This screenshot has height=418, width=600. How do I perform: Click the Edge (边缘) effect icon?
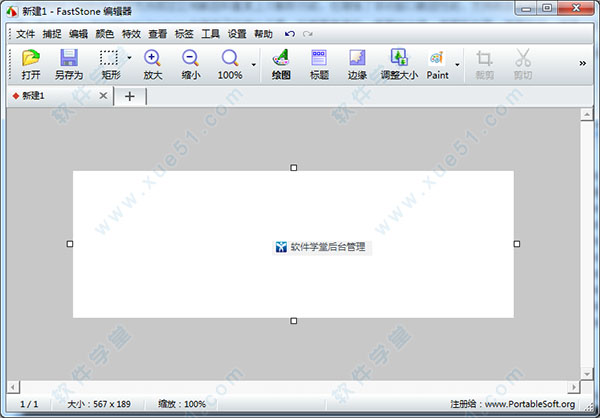(357, 58)
